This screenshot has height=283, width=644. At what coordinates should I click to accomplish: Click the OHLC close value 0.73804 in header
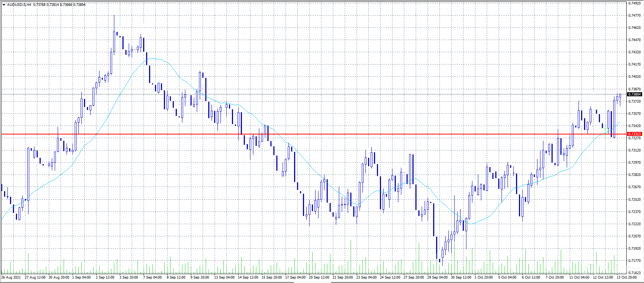tap(80, 5)
